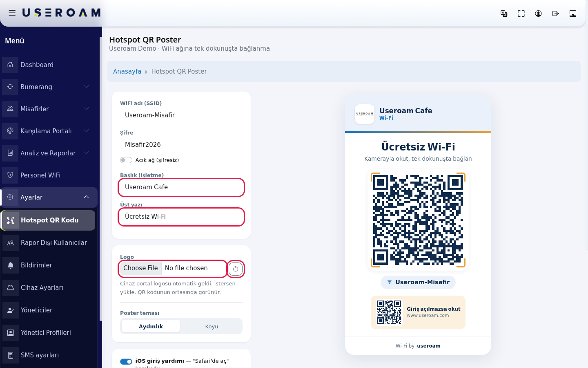This screenshot has width=588, height=368.
Task: Focus the Başlık (işletme) input
Action: (181, 187)
